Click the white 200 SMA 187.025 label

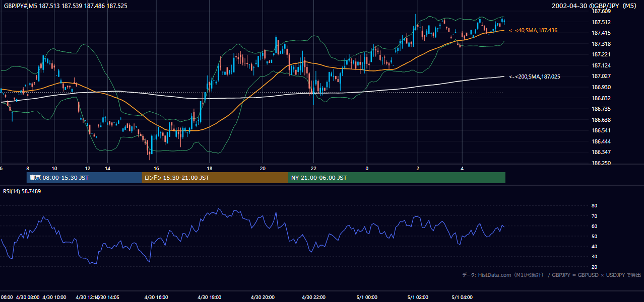coord(535,77)
